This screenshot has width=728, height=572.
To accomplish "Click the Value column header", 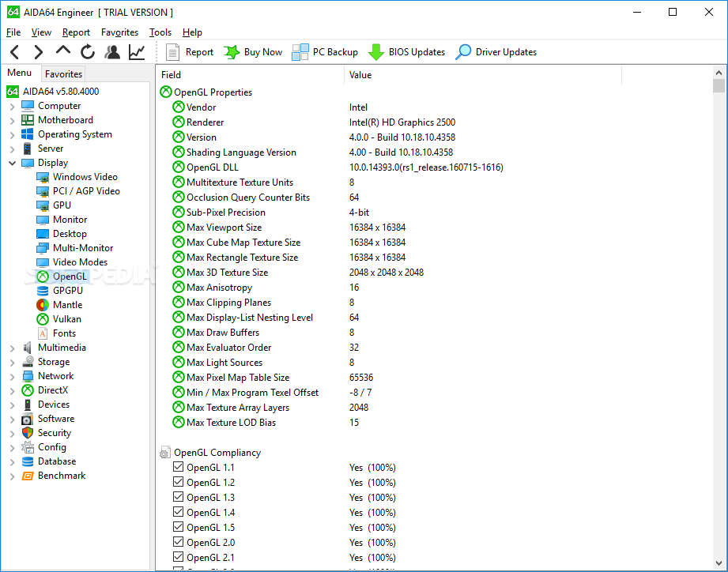I will [483, 75].
